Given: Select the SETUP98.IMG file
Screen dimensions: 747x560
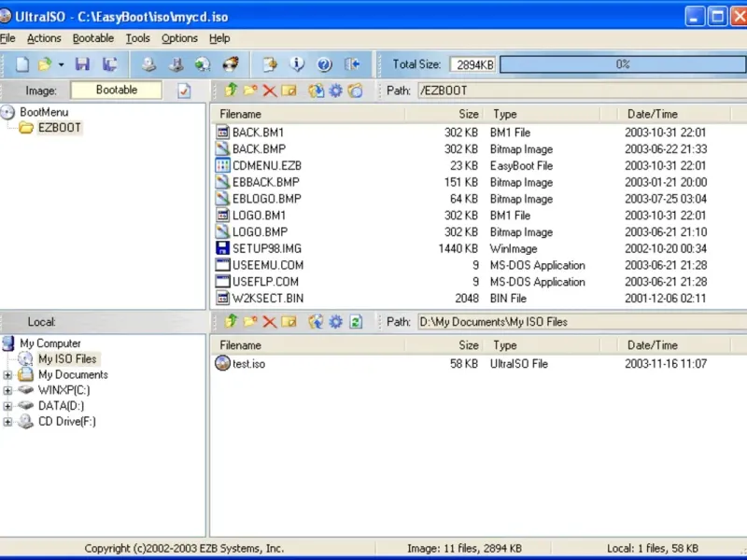Looking at the screenshot, I should pos(266,248).
